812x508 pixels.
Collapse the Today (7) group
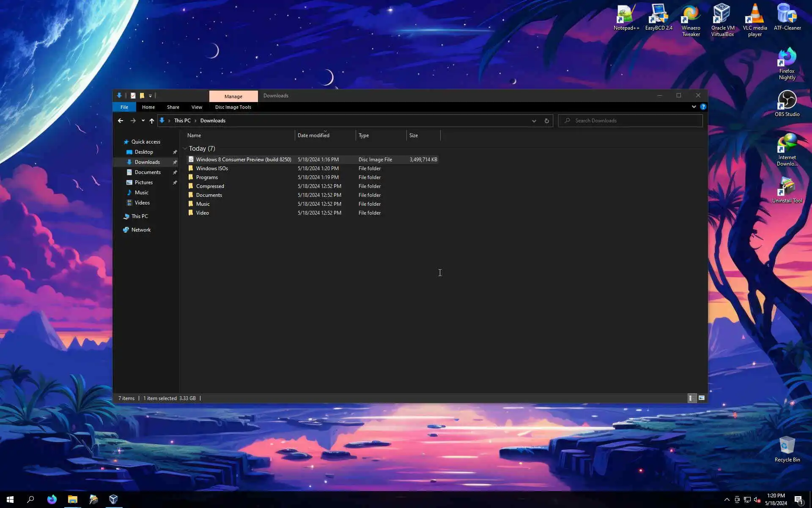tap(185, 149)
